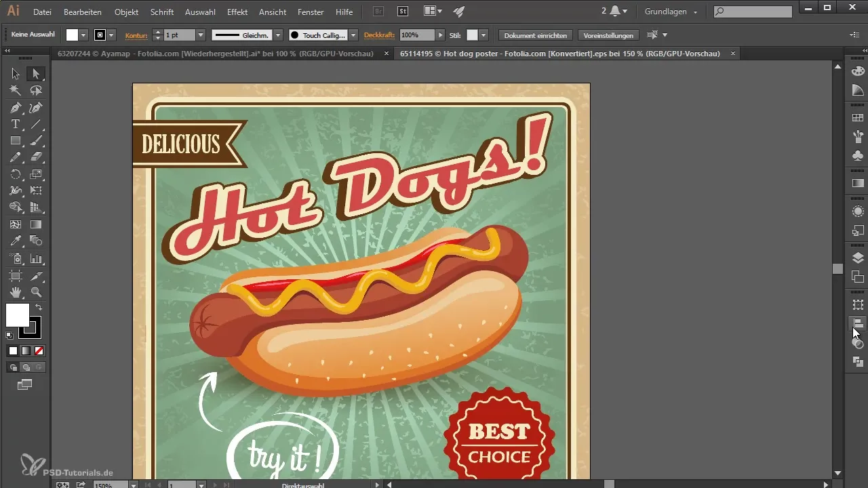
Task: Open the Symbols panel clover icon
Action: click(x=858, y=155)
